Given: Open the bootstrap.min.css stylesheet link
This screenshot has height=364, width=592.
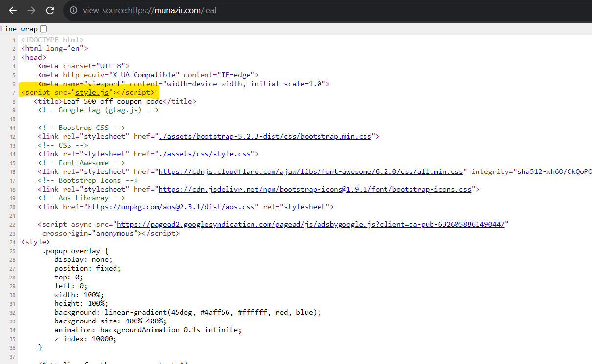Looking at the screenshot, I should 266,136.
